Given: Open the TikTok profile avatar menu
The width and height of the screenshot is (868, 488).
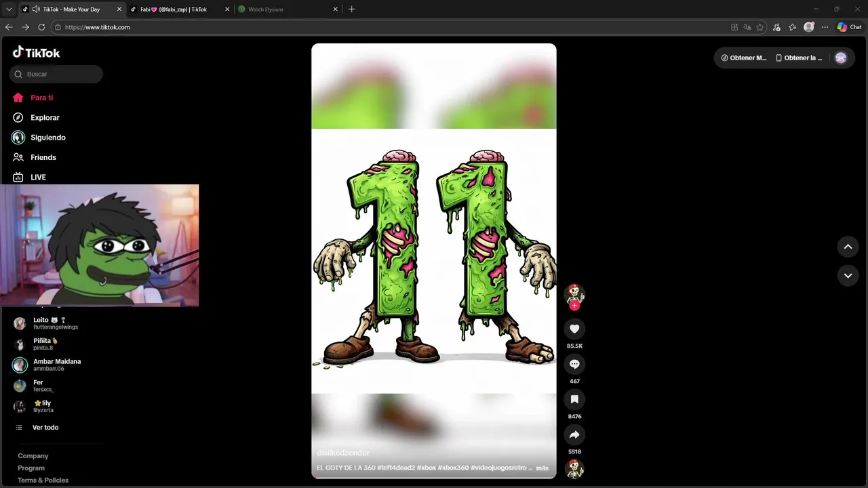Looking at the screenshot, I should [x=841, y=58].
